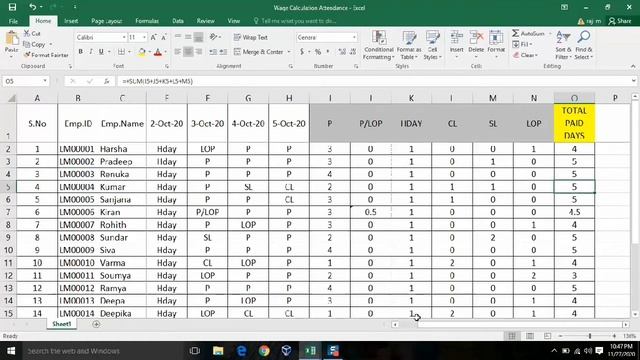Open the File tab
The width and height of the screenshot is (640, 360).
[13, 21]
